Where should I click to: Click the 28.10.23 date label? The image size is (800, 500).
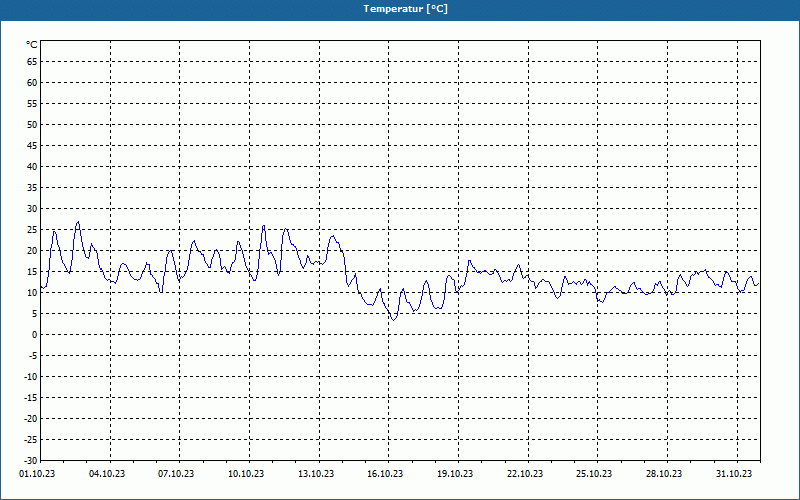pyautogui.click(x=664, y=474)
